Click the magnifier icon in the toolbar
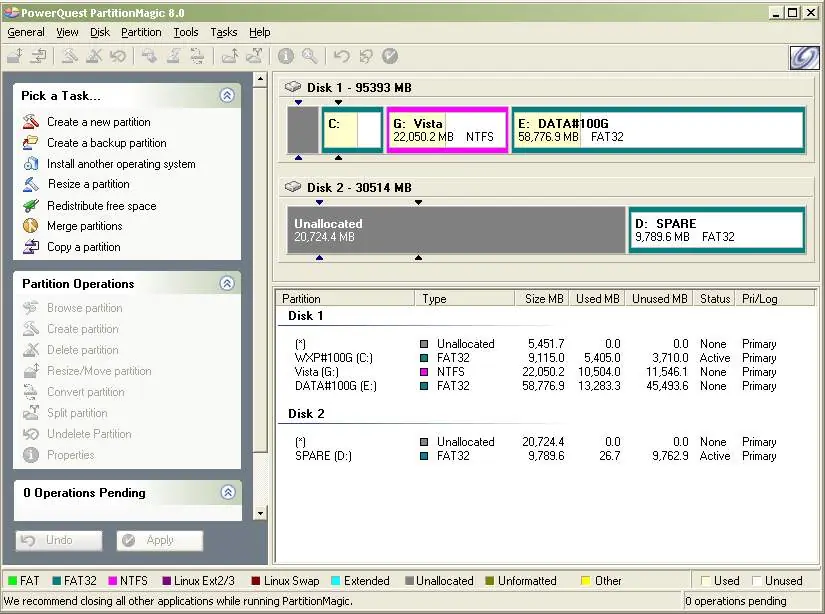 tap(310, 57)
